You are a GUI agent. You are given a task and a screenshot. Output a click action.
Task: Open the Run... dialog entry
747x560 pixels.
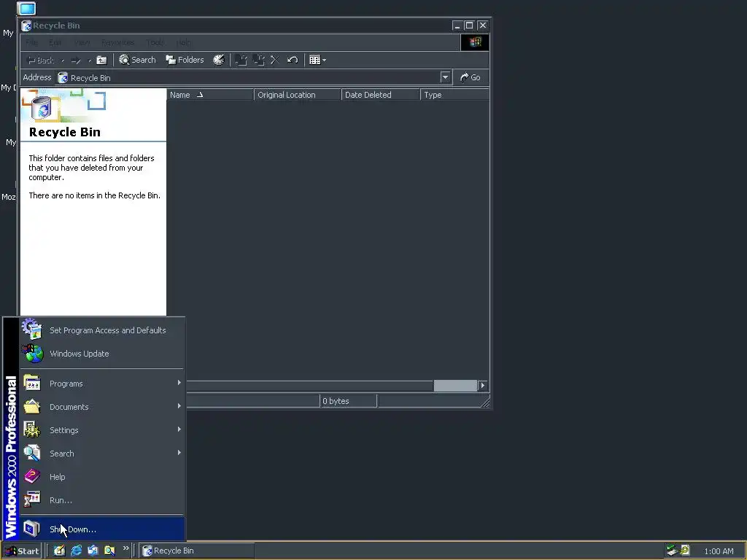pos(101,500)
